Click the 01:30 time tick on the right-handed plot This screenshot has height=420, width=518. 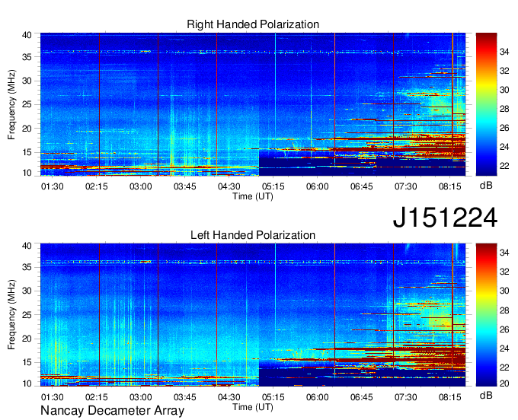pos(53,186)
